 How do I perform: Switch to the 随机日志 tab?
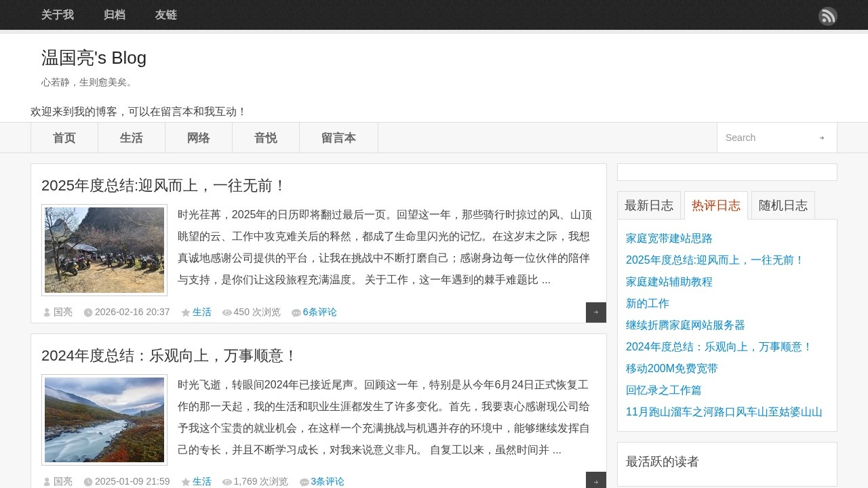point(783,205)
